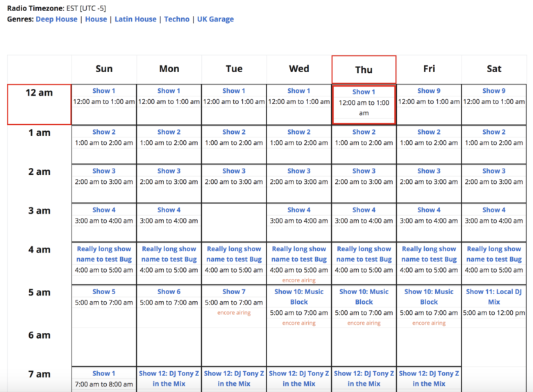Open the Techno genre link
The image size is (533, 392).
176,19
